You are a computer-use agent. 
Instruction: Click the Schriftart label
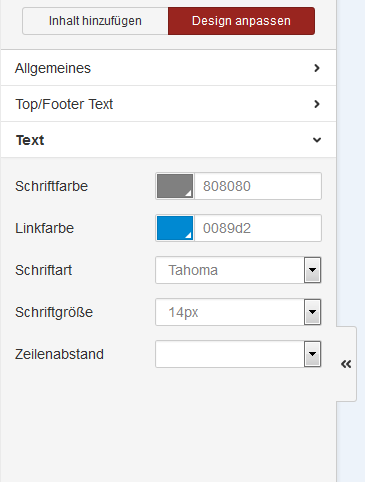pos(43,270)
